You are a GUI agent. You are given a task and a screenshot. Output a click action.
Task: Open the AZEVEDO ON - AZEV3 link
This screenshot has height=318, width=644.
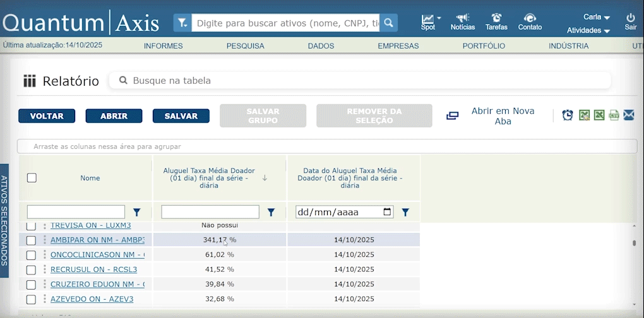[92, 299]
